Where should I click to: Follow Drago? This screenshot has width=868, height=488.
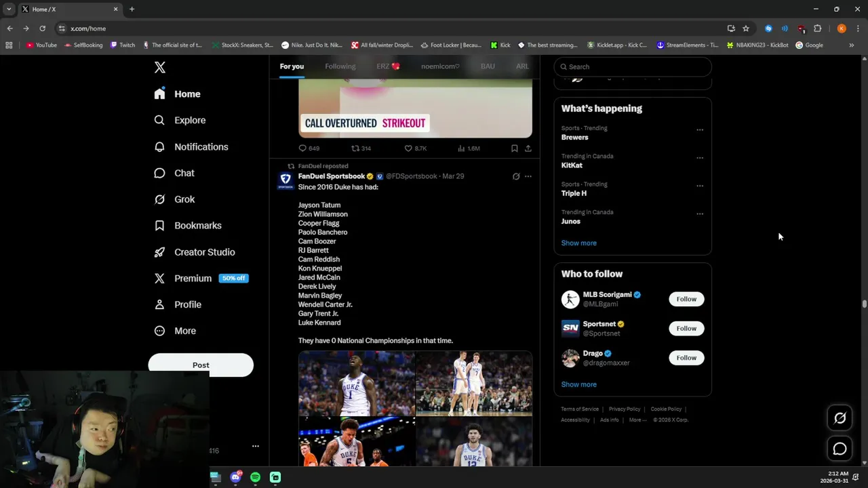[x=686, y=357]
